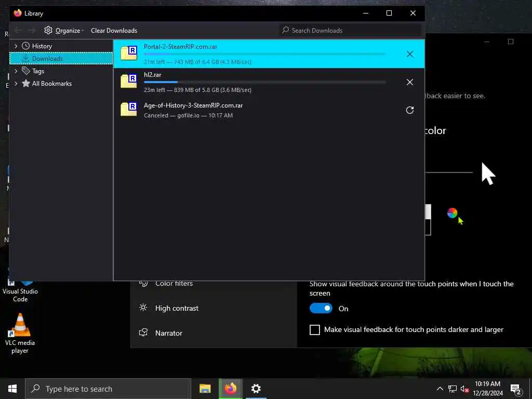The height and width of the screenshot is (399, 532).
Task: Select All Bookmarks in the Library sidebar
Action: 51,84
